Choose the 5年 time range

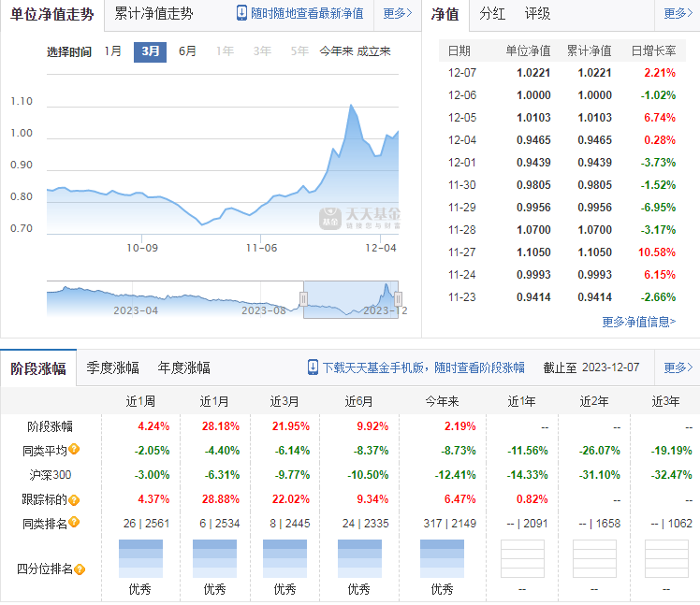pos(300,51)
